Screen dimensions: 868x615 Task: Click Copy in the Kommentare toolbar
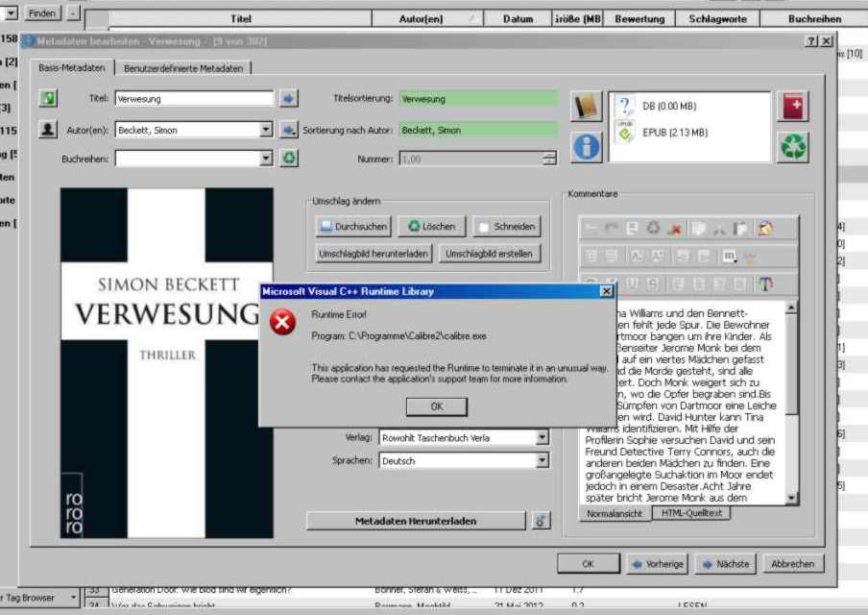coord(698,229)
